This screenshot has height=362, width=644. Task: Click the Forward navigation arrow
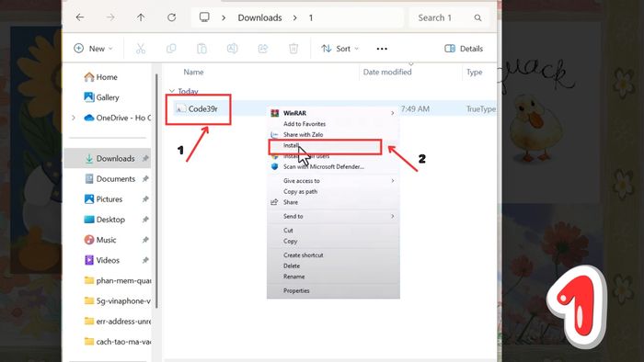tap(110, 17)
